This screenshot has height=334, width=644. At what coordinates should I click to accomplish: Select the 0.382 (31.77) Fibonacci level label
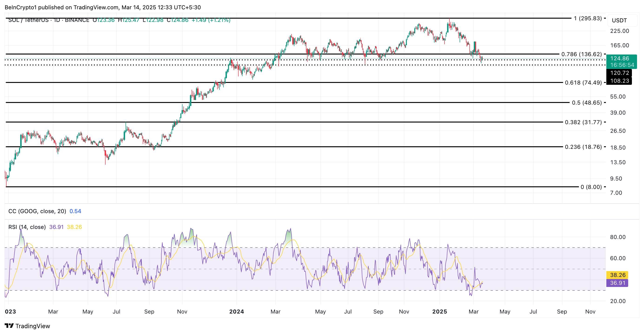tap(583, 122)
